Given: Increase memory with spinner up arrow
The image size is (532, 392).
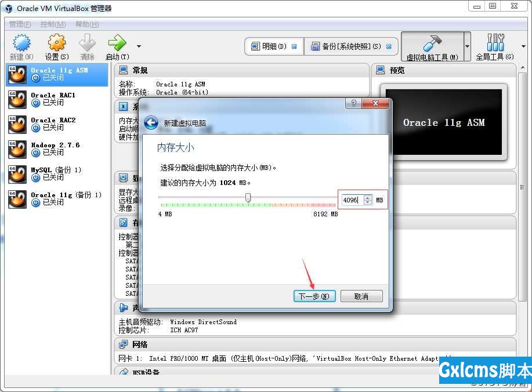Looking at the screenshot, I should pyautogui.click(x=368, y=197).
